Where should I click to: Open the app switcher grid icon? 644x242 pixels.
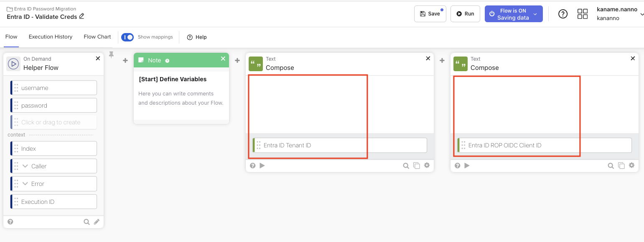[x=582, y=14]
